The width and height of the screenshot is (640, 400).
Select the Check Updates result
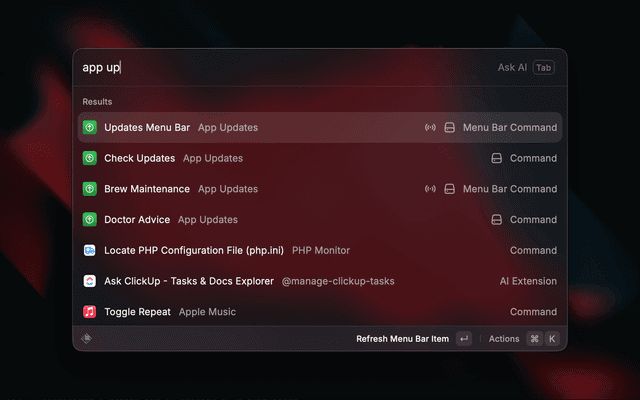click(x=320, y=158)
